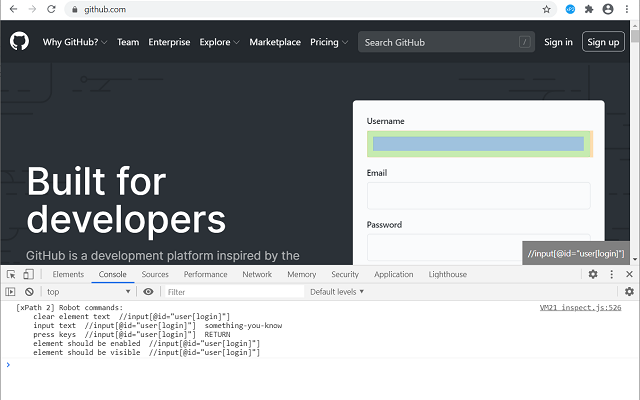Click the "element should be visible" line
Screen dimensions: 640x400
[146, 352]
